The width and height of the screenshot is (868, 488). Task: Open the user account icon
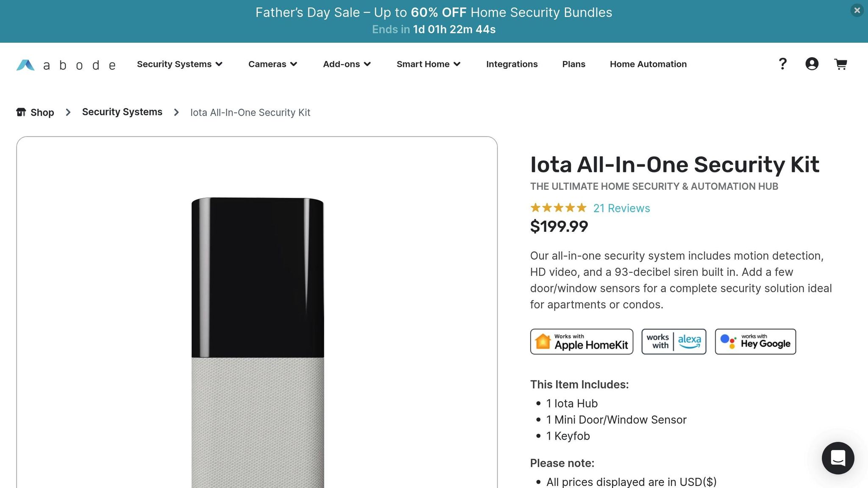point(812,64)
